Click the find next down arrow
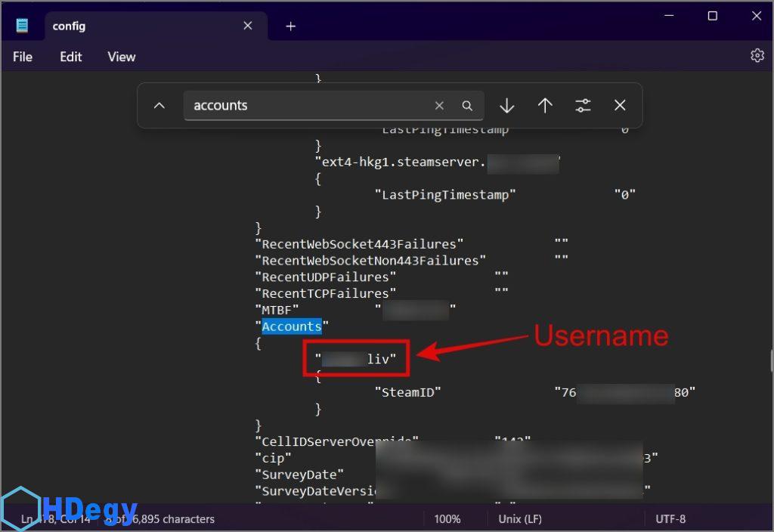 pyautogui.click(x=507, y=106)
